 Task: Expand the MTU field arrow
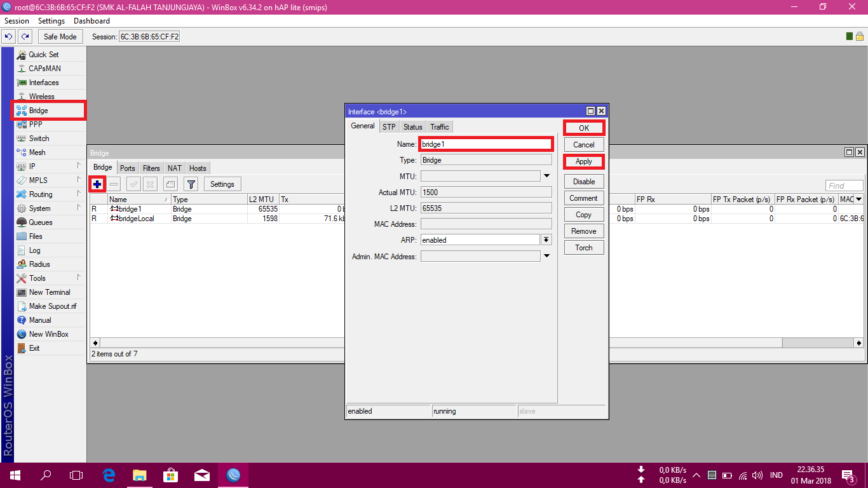tap(546, 176)
